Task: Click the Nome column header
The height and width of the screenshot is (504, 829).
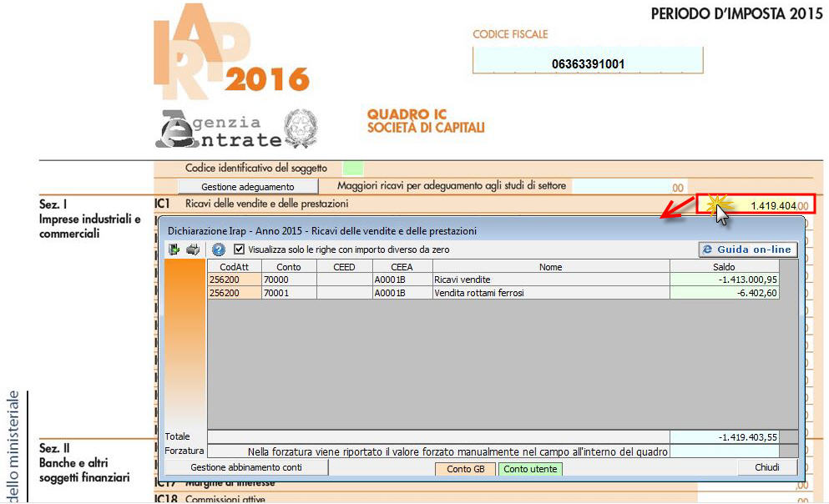Action: pyautogui.click(x=551, y=267)
